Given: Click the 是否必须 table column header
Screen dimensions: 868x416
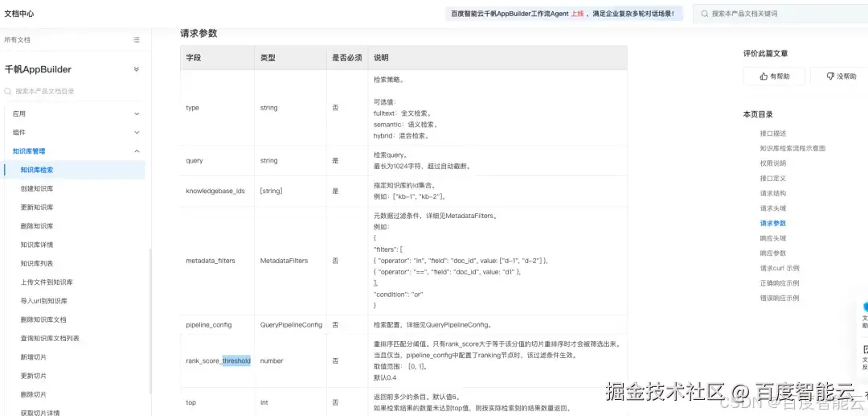Looking at the screenshot, I should click(346, 58).
